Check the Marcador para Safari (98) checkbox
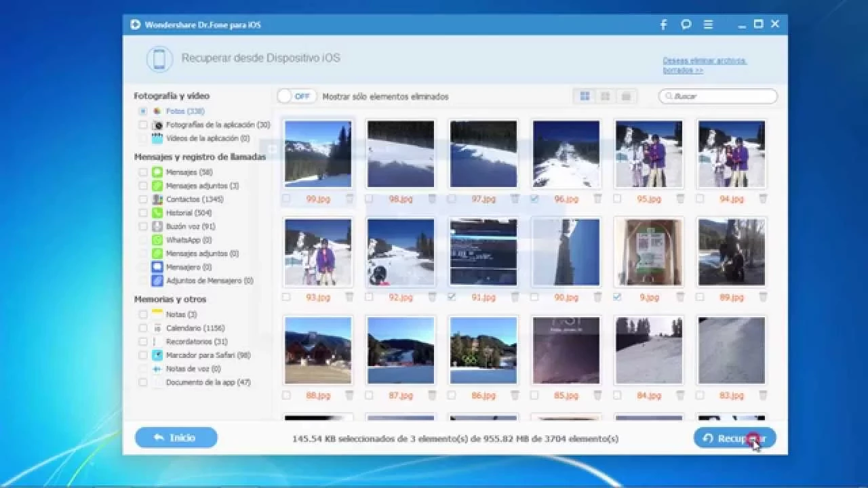This screenshot has height=488, width=868. 143,355
